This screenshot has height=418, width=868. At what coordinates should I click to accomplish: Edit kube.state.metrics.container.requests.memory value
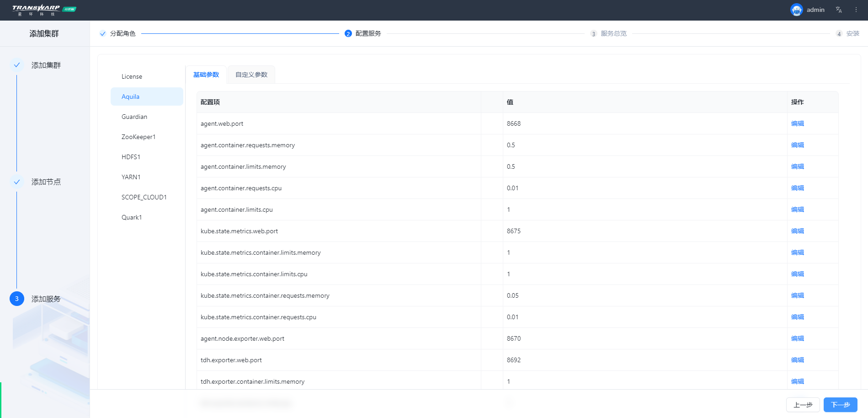pos(798,295)
